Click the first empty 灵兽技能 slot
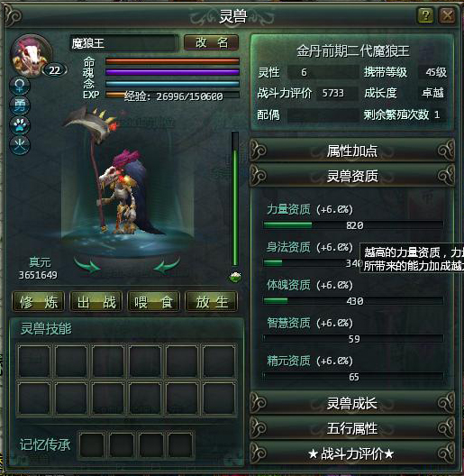Screen dimensions: 464x476 click(x=34, y=362)
